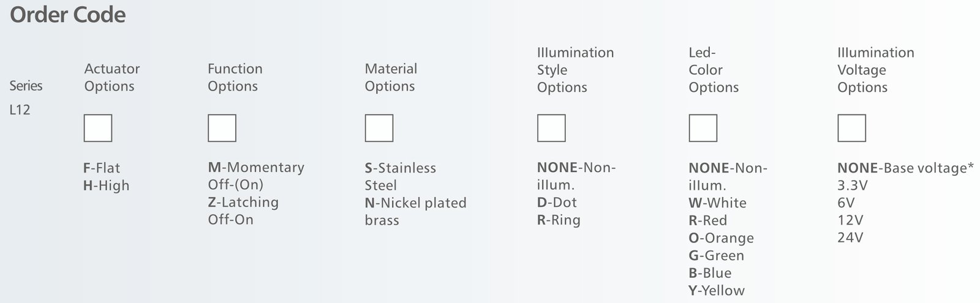Select the F-Flat actuator option
This screenshot has height=303, width=980.
pos(102,168)
